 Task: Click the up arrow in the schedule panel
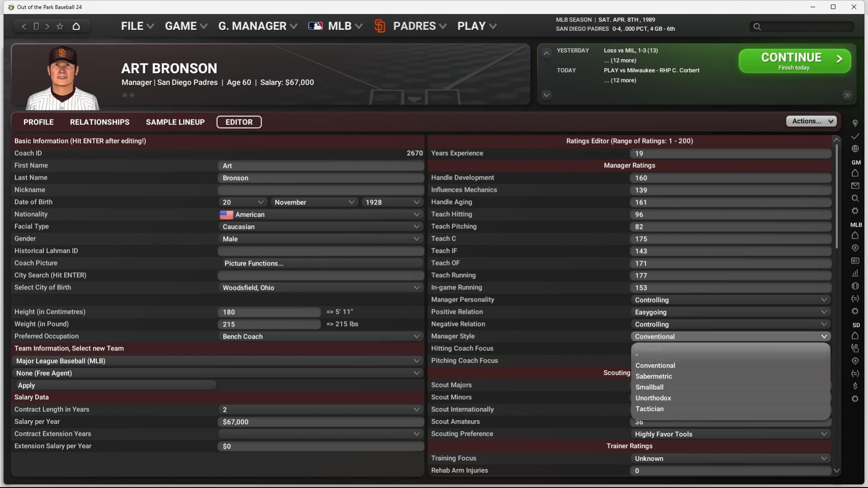(546, 53)
